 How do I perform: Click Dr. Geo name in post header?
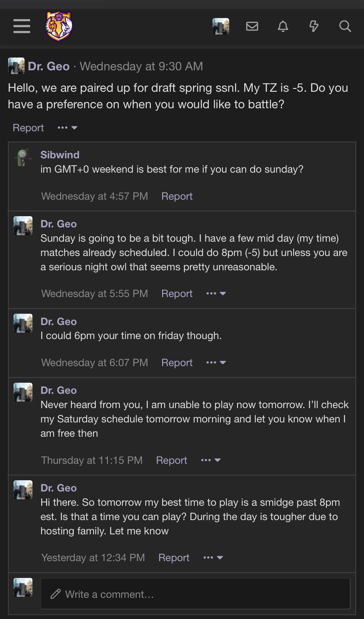[49, 66]
